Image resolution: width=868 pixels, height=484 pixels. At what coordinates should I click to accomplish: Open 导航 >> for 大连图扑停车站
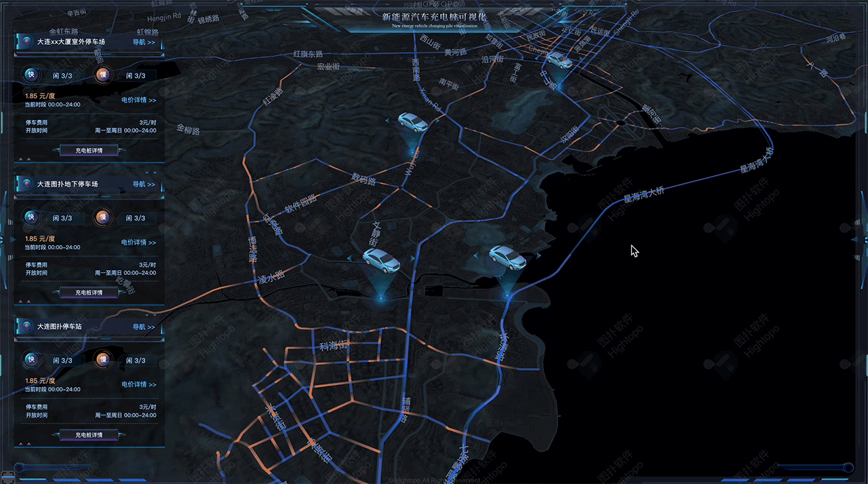(144, 327)
